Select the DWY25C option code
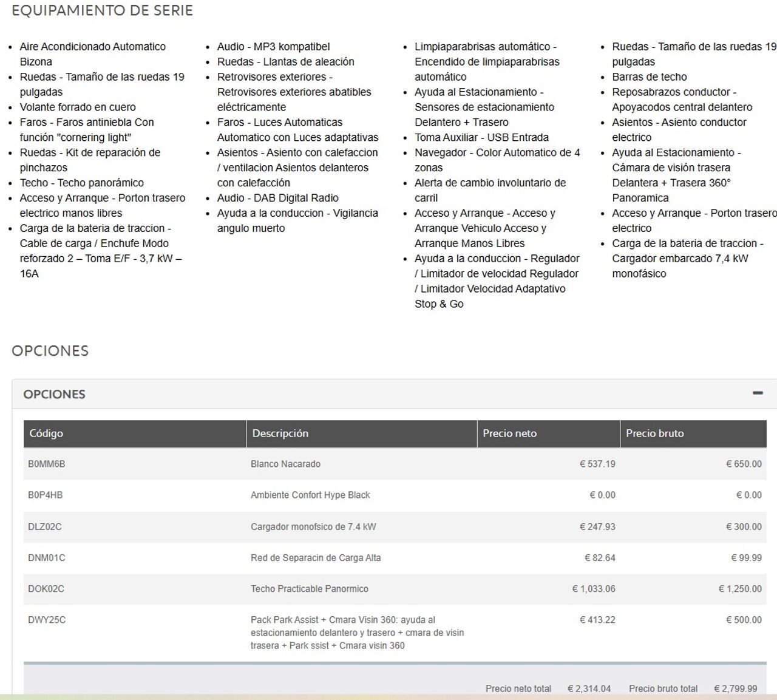777x700 pixels. (x=47, y=620)
